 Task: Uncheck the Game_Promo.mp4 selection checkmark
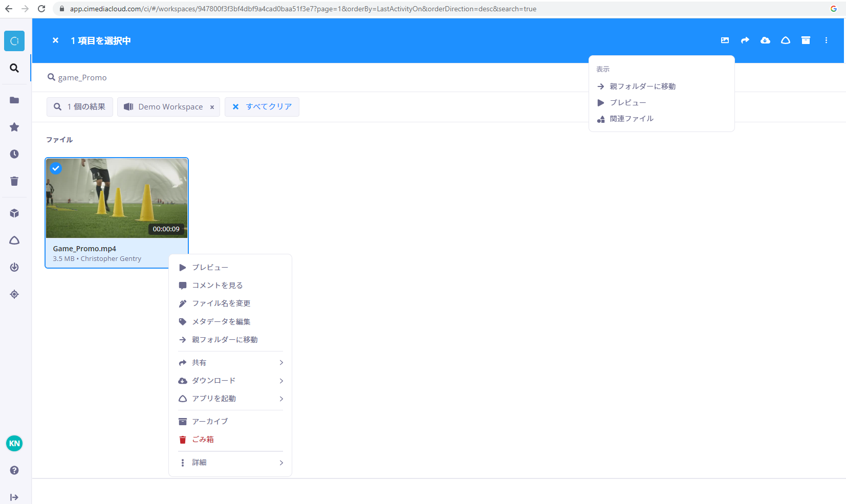(56, 168)
